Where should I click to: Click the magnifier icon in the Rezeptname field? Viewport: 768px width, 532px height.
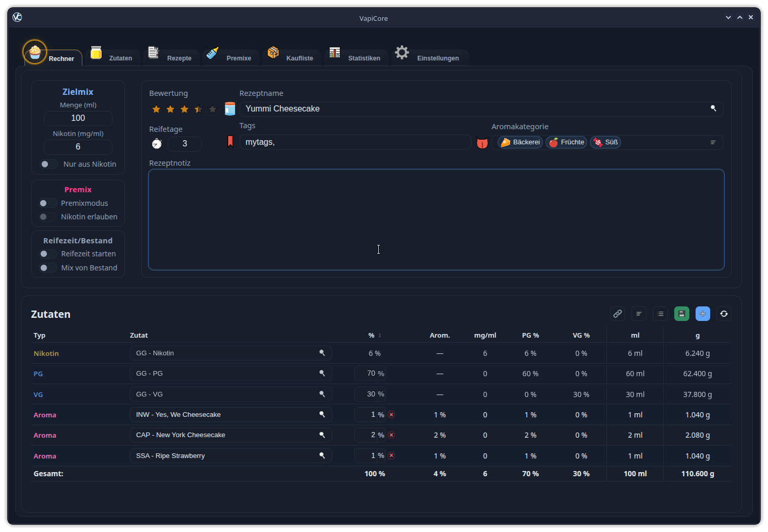click(x=713, y=108)
